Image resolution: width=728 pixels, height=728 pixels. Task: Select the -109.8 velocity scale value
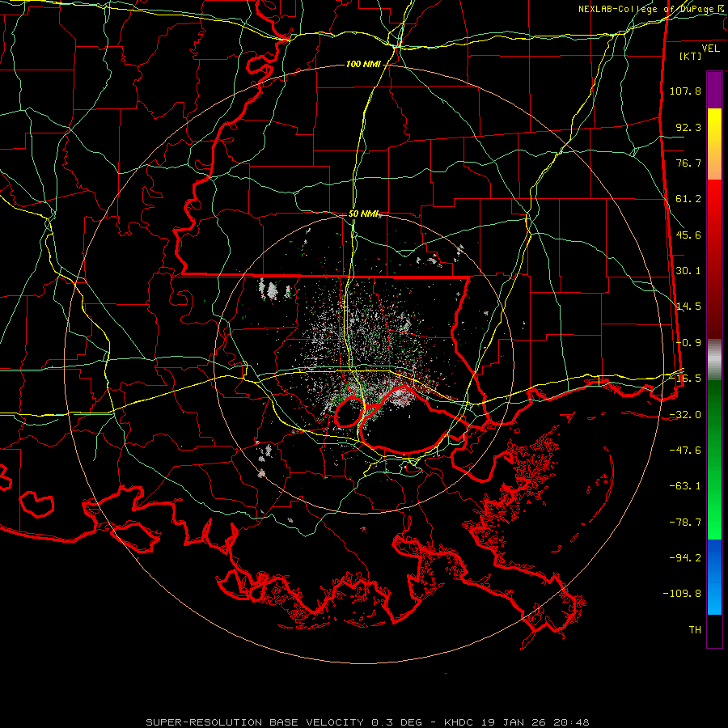click(683, 594)
